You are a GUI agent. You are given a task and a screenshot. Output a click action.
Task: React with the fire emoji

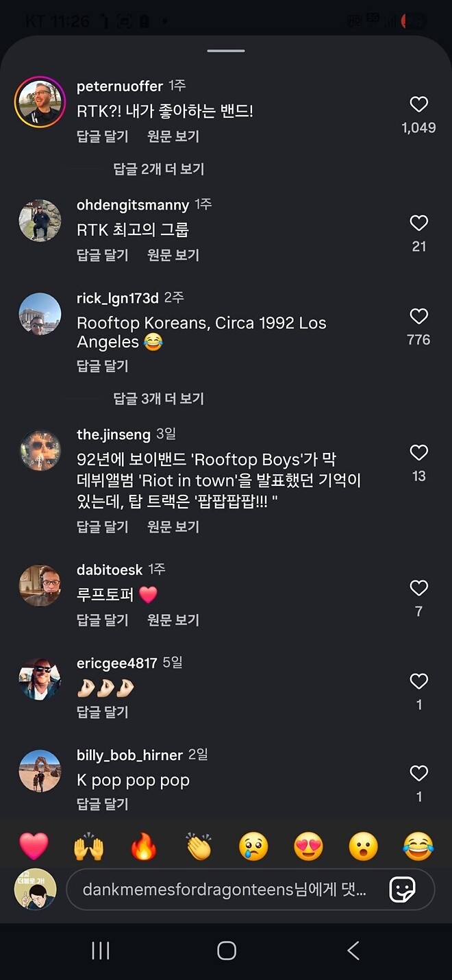tap(143, 847)
